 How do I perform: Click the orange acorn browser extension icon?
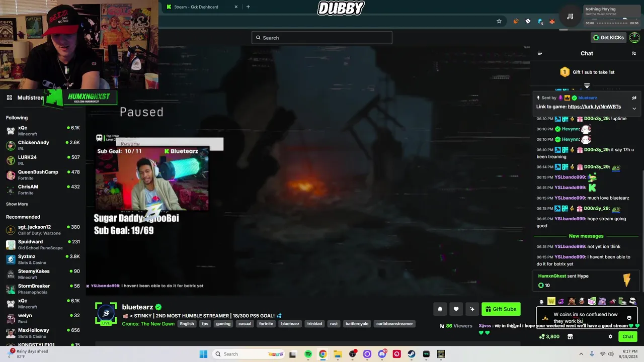pyautogui.click(x=516, y=21)
